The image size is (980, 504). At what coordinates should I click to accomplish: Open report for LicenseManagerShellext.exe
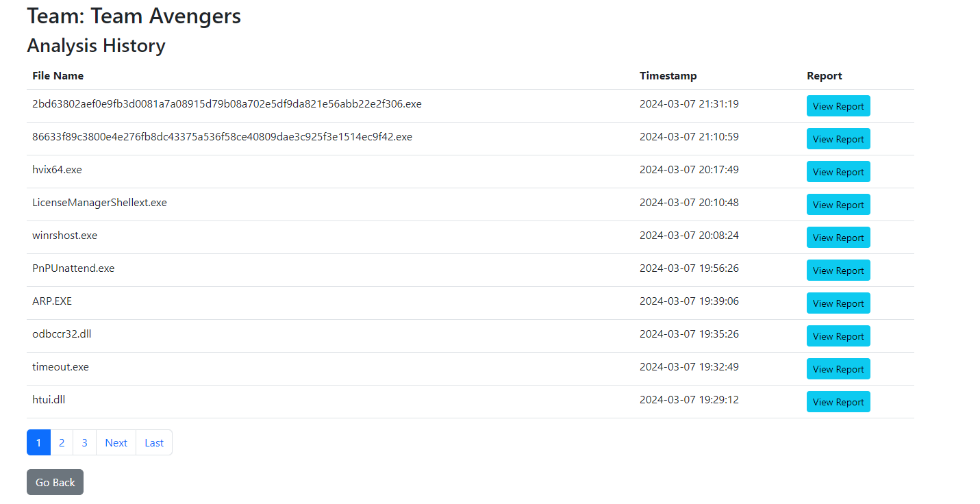click(x=838, y=205)
